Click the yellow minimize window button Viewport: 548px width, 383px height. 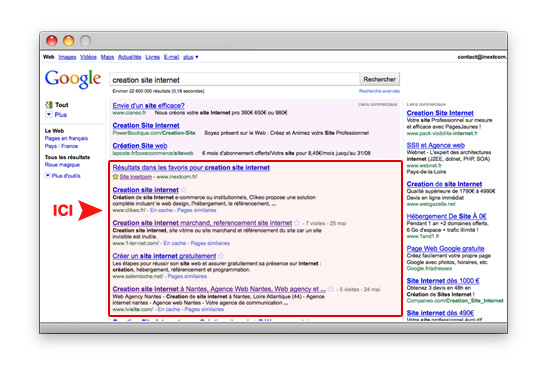point(68,41)
